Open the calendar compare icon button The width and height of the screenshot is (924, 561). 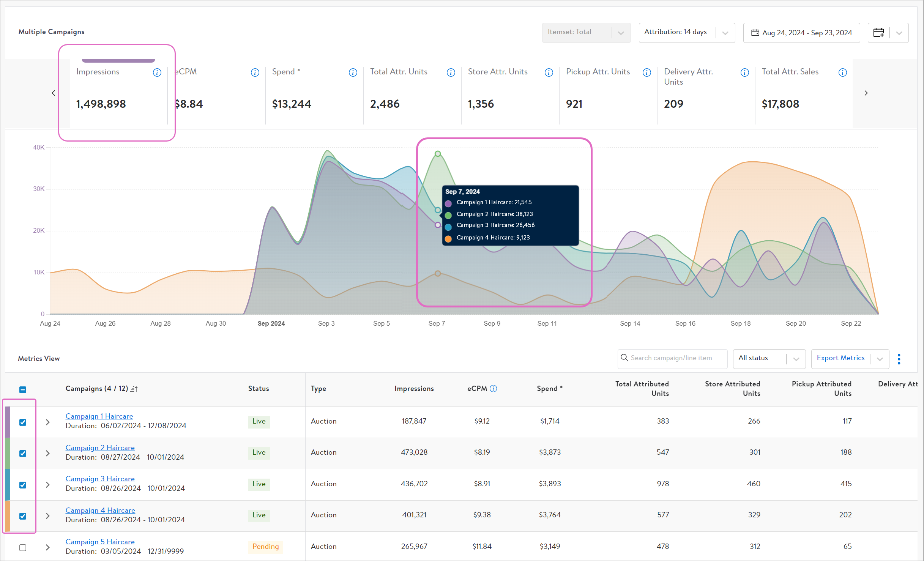pyautogui.click(x=878, y=33)
